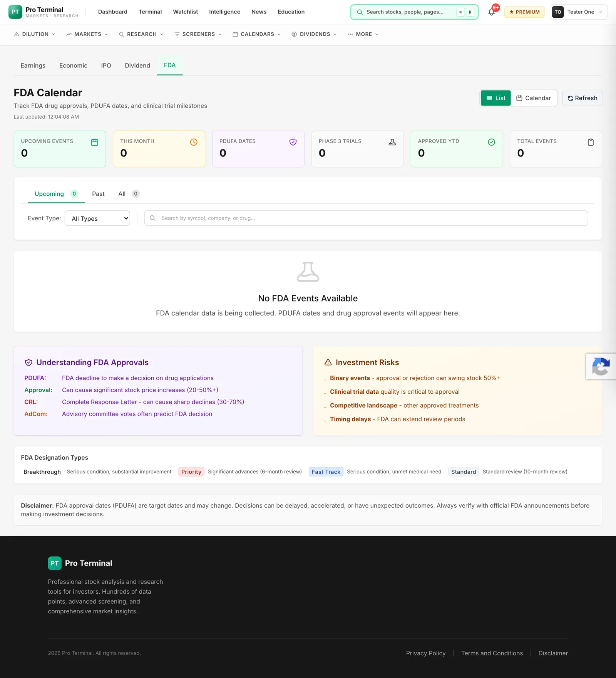Open the Privacy Policy footer link

[x=426, y=653]
